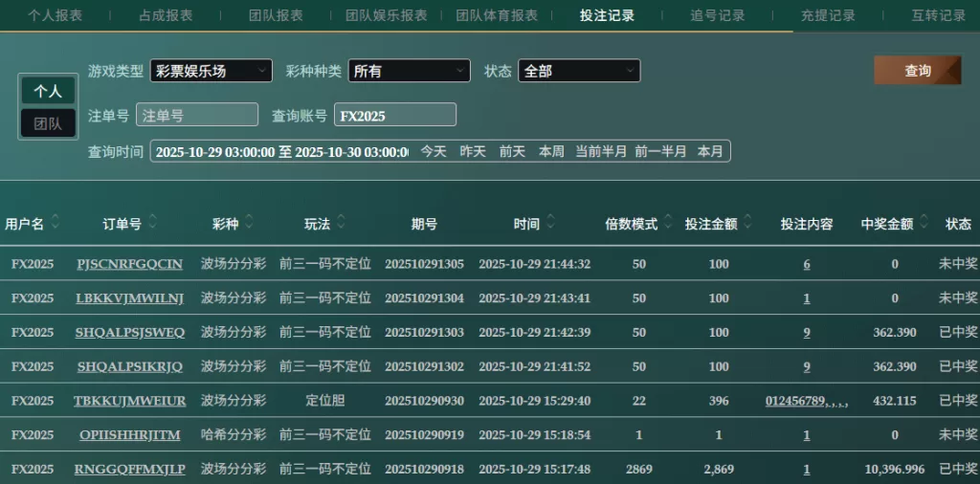Sort by 中奖金额 column arrow icon

coord(924,223)
